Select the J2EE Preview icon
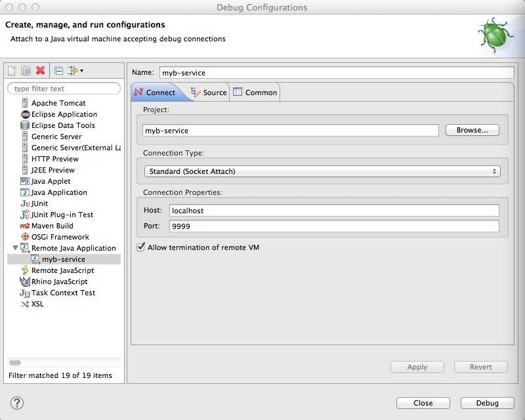 (x=25, y=170)
